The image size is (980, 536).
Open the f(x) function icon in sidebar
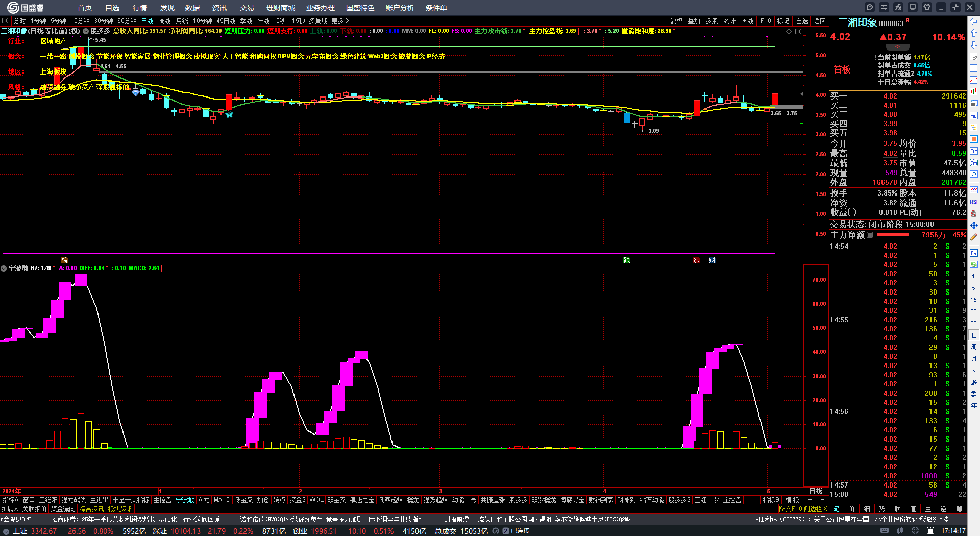coord(974,163)
